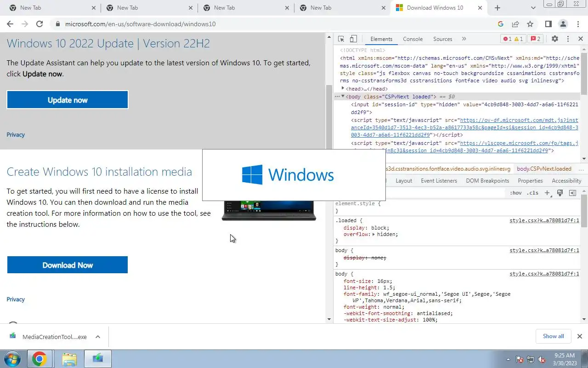Select the Elements tab
The width and height of the screenshot is (588, 368).
point(381,39)
